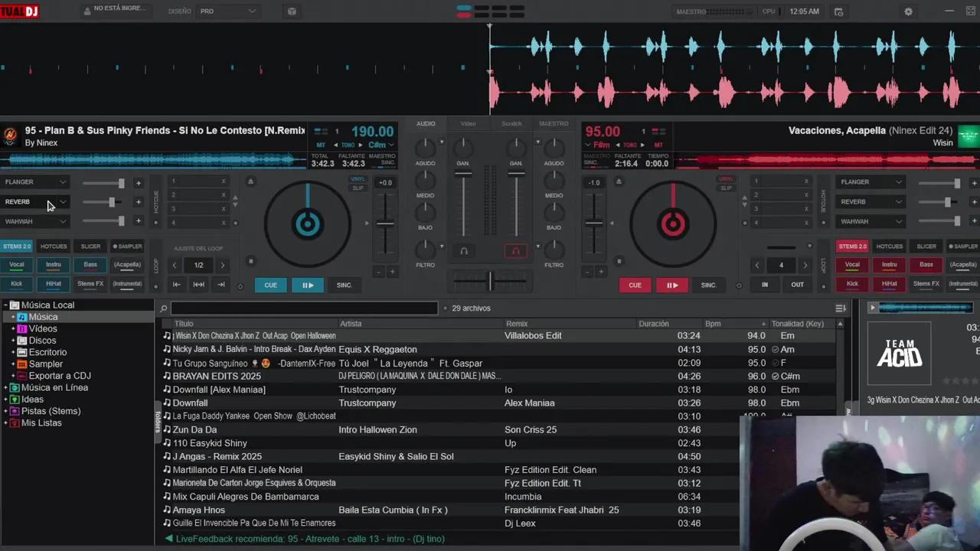The width and height of the screenshot is (980, 551).
Task: Click plus beside left Reverb effect
Action: (139, 202)
